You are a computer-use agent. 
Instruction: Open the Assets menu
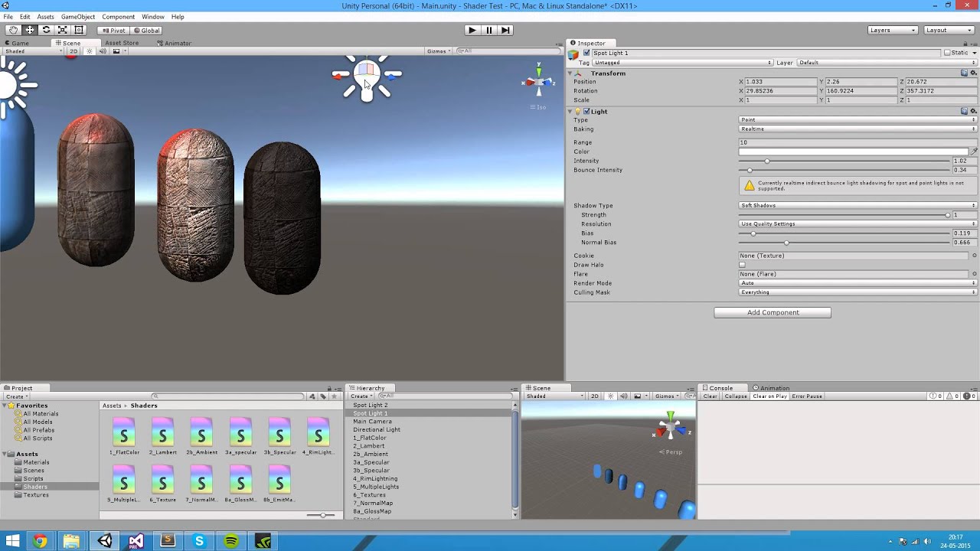[45, 17]
